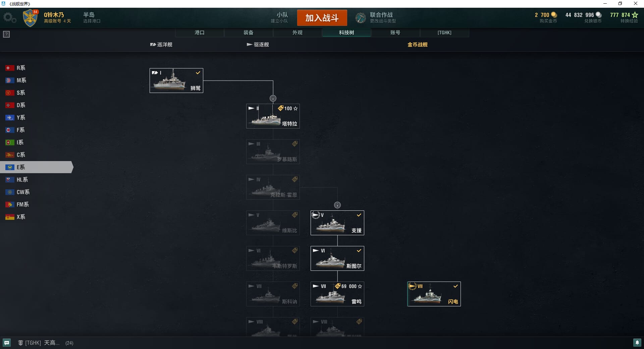The image size is (644, 349).
Task: Click the gold doubloons coin icon
Action: [554, 15]
